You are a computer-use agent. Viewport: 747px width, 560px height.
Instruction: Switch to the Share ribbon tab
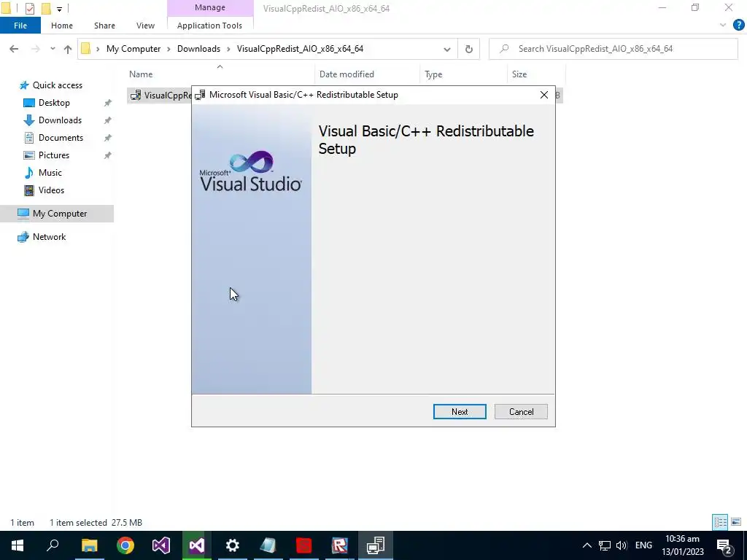(x=104, y=26)
